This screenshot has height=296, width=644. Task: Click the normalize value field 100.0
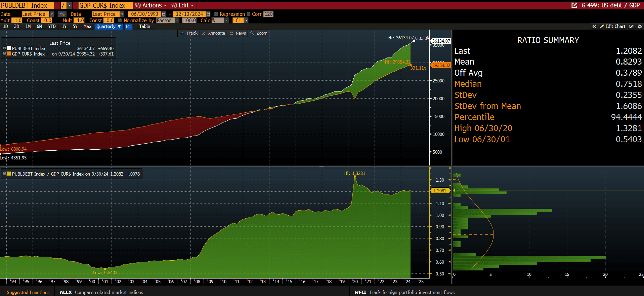coord(189,21)
